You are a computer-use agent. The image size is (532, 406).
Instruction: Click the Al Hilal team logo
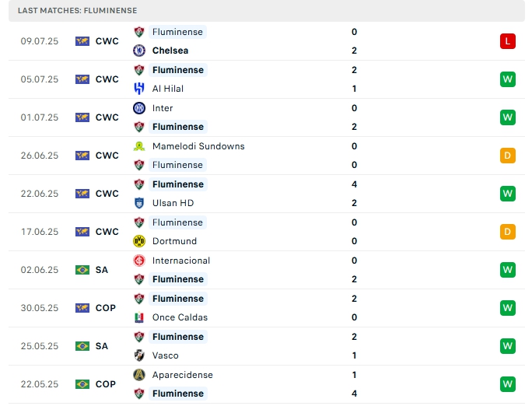[x=139, y=89]
